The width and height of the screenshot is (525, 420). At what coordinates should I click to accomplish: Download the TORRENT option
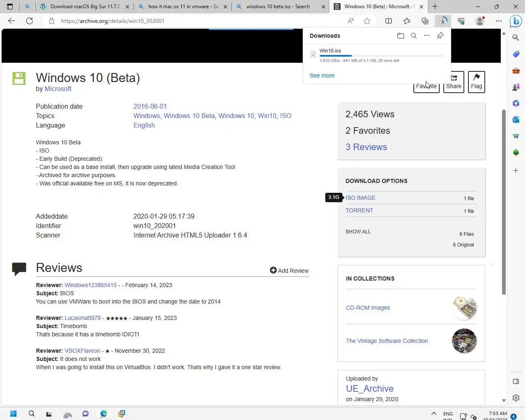pos(359,210)
